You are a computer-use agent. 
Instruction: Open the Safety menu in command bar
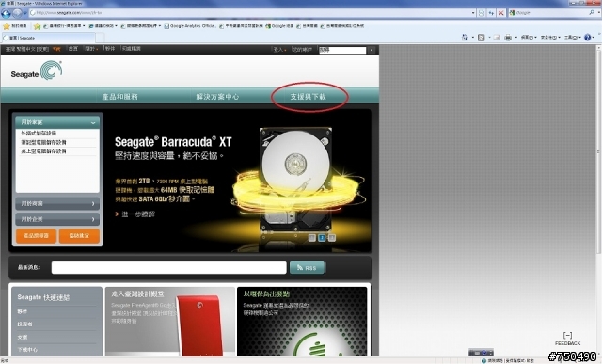[x=550, y=38]
